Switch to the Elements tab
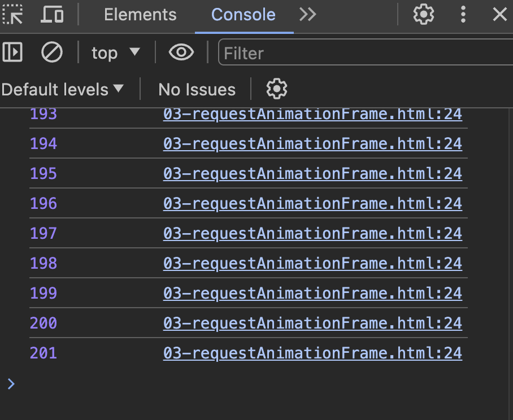 (x=140, y=15)
